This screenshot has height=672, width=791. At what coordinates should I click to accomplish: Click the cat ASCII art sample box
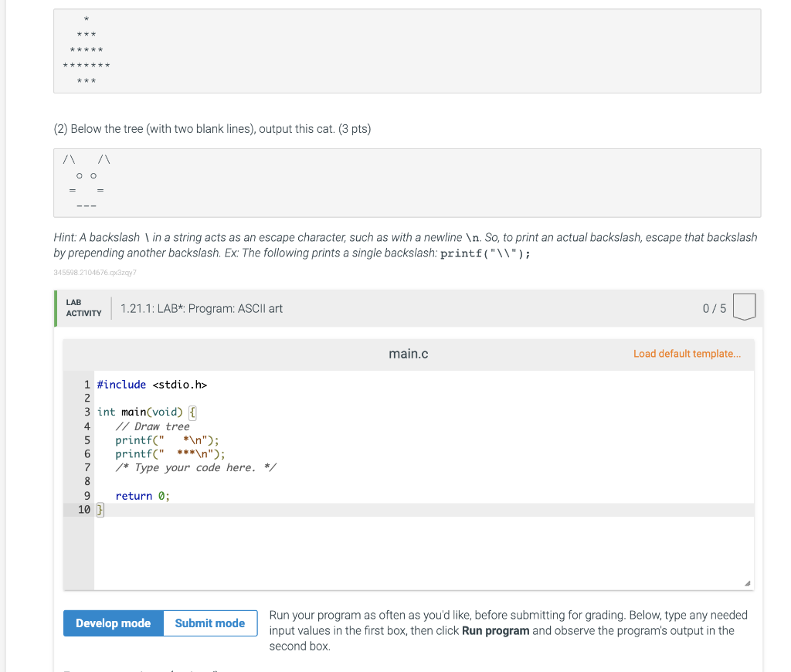point(407,182)
